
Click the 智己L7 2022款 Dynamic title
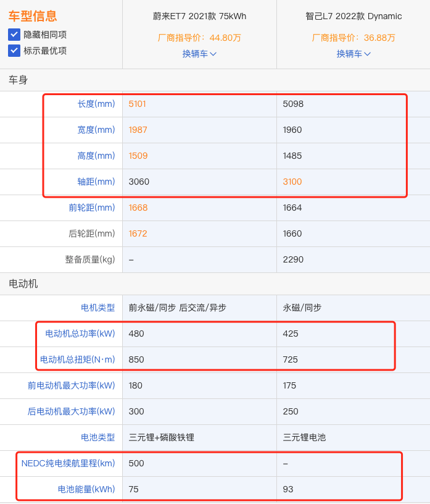point(354,16)
